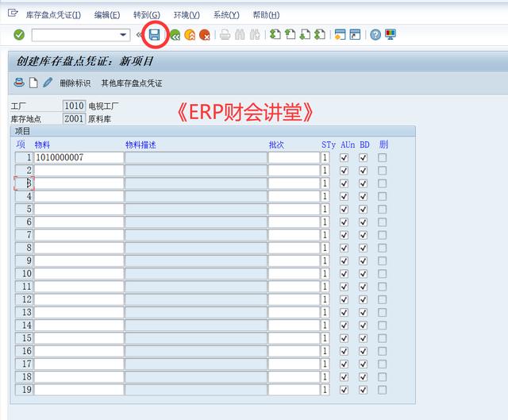508x420 pixels.
Task: Click the 删除标识 button
Action: pos(75,83)
